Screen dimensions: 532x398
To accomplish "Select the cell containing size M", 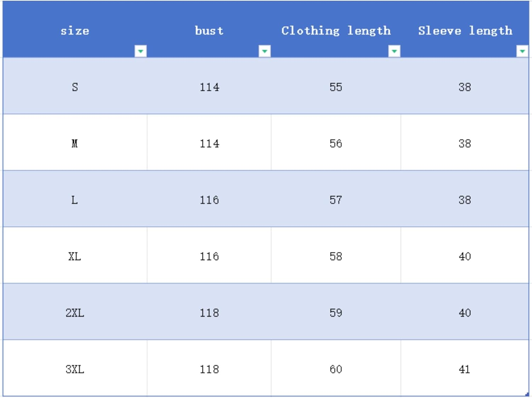I will click(x=74, y=143).
